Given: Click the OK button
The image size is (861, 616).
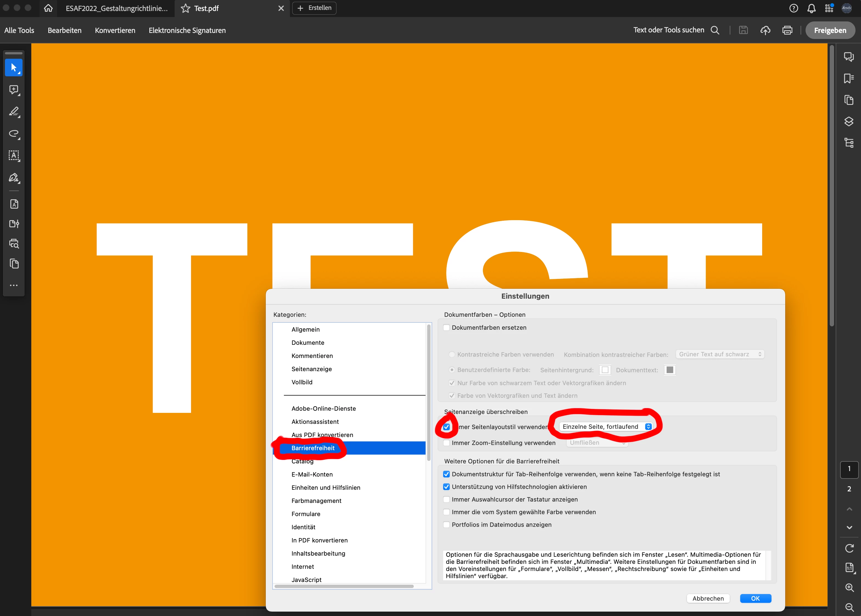Looking at the screenshot, I should [755, 598].
